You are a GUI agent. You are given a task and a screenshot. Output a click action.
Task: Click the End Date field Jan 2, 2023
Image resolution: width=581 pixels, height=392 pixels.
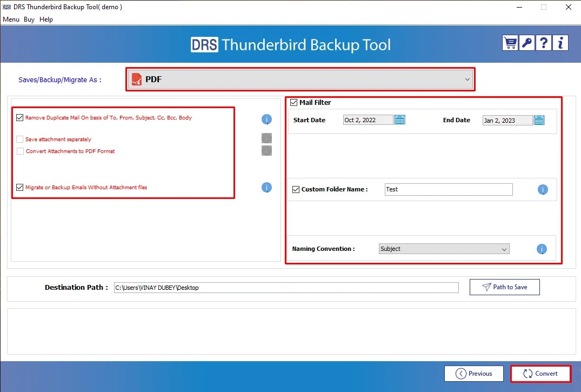pyautogui.click(x=507, y=121)
